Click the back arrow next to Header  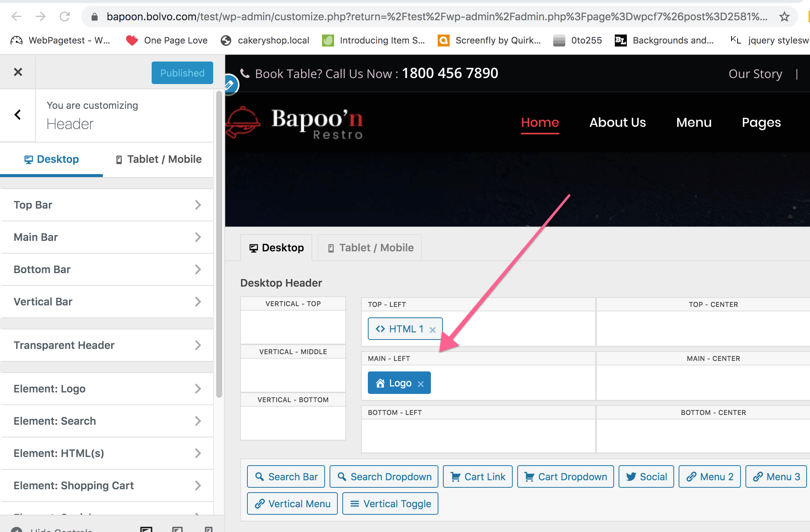(18, 115)
